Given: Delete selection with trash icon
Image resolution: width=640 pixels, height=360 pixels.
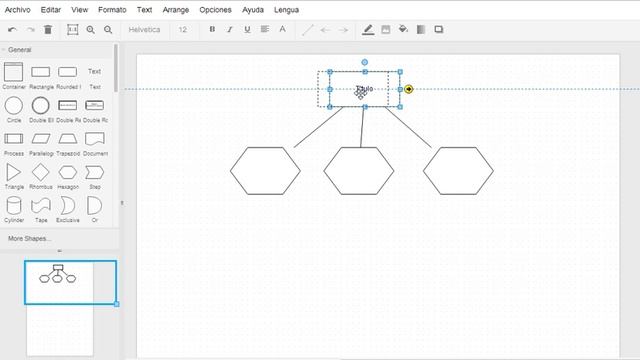Looking at the screenshot, I should click(48, 29).
